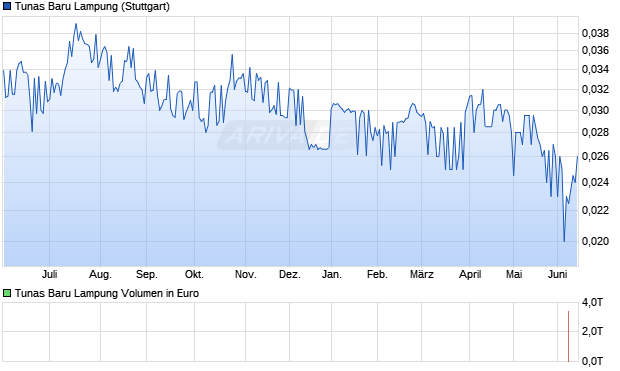Screen dimensions: 620x371
Task: Click the 4,0T volume axis label
Action: click(592, 303)
